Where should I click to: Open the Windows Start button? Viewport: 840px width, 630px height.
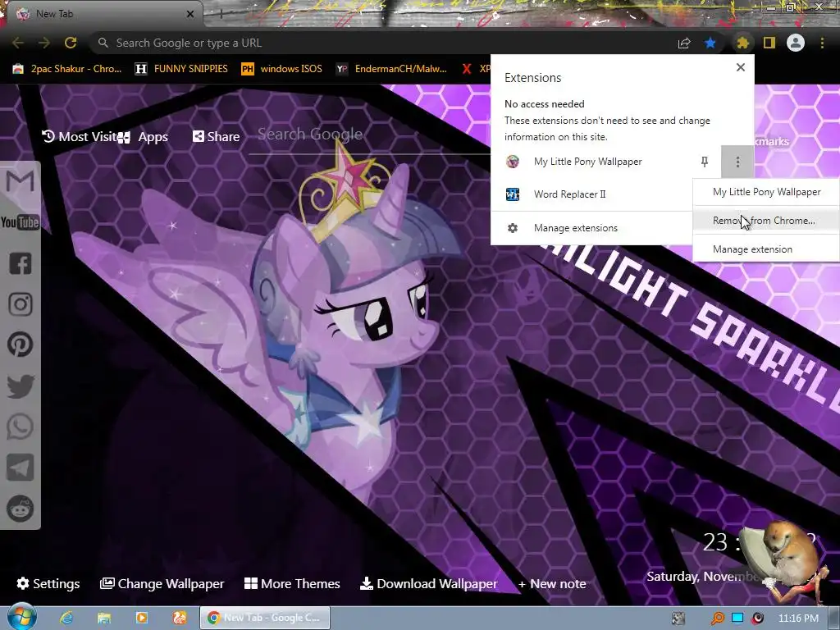tap(21, 617)
